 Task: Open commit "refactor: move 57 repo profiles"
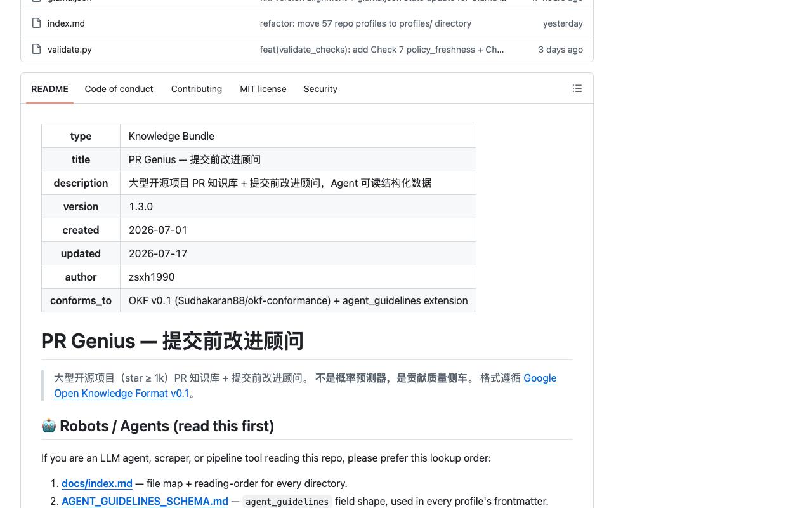tap(365, 23)
